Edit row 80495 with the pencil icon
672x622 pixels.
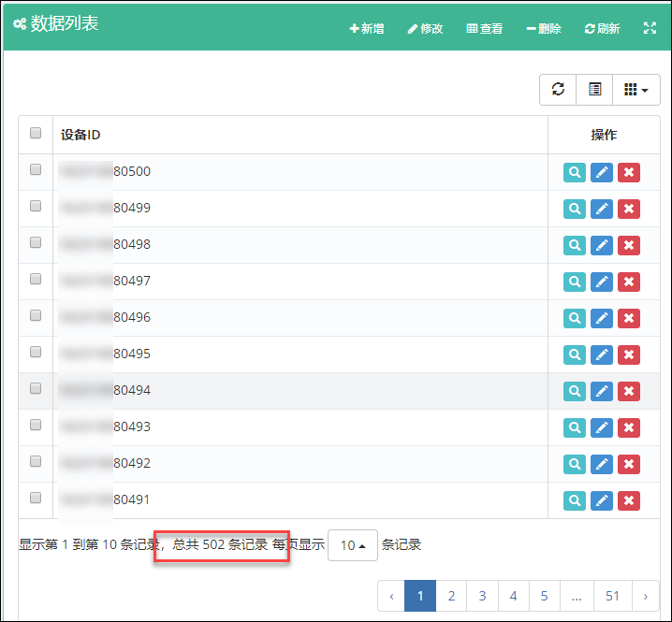click(602, 354)
